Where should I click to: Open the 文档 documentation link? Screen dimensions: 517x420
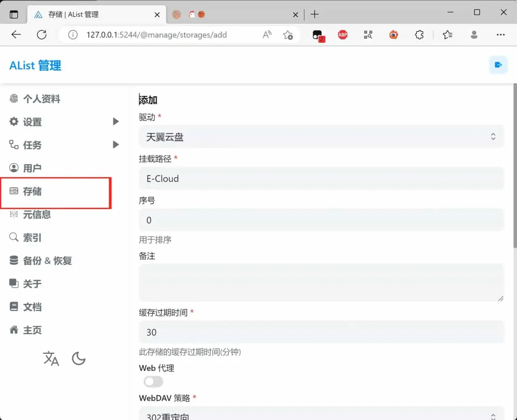32,307
